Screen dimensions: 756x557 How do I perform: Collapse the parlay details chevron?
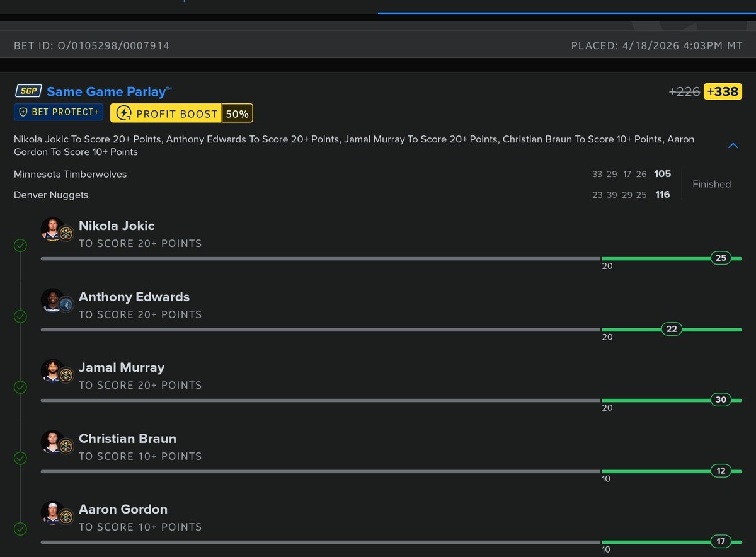733,146
